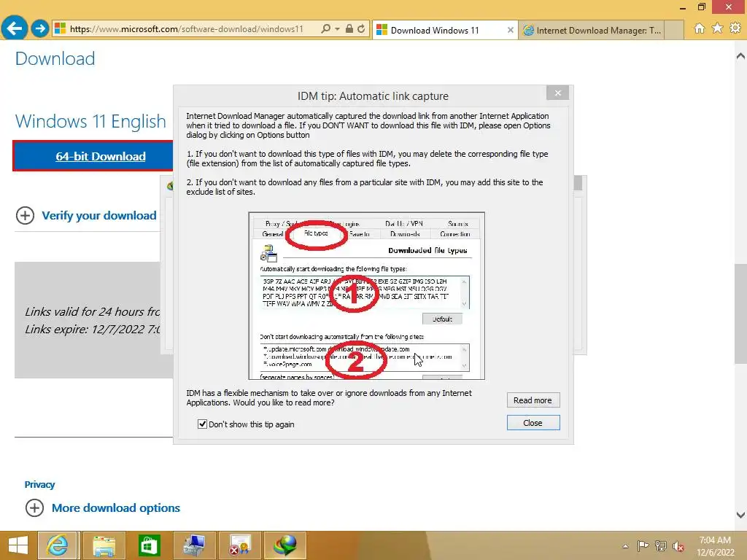Show hidden tray icons arrow
This screenshot has height=560, width=747.
point(625,546)
